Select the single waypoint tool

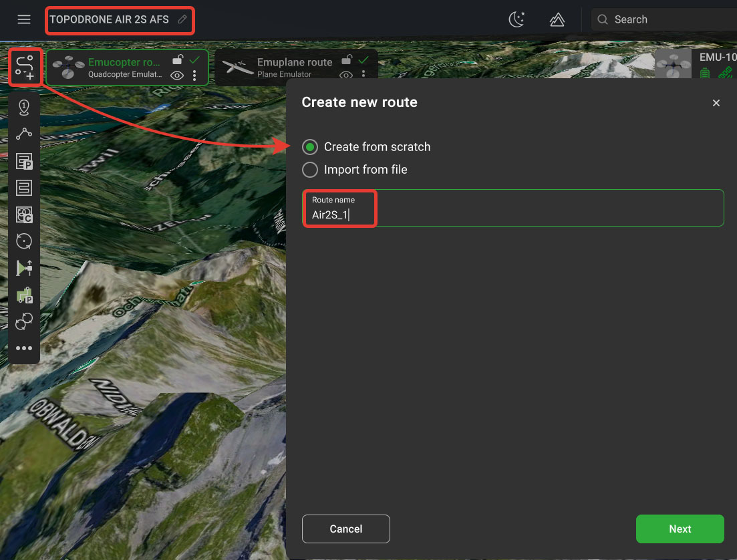(x=24, y=108)
